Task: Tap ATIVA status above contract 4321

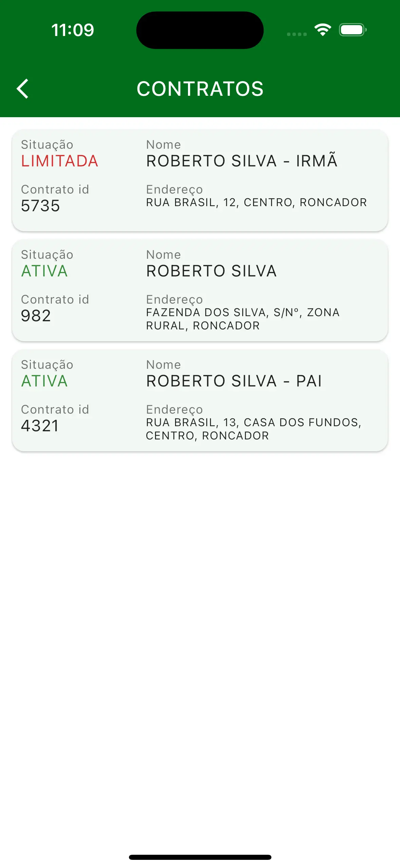Action: click(44, 381)
